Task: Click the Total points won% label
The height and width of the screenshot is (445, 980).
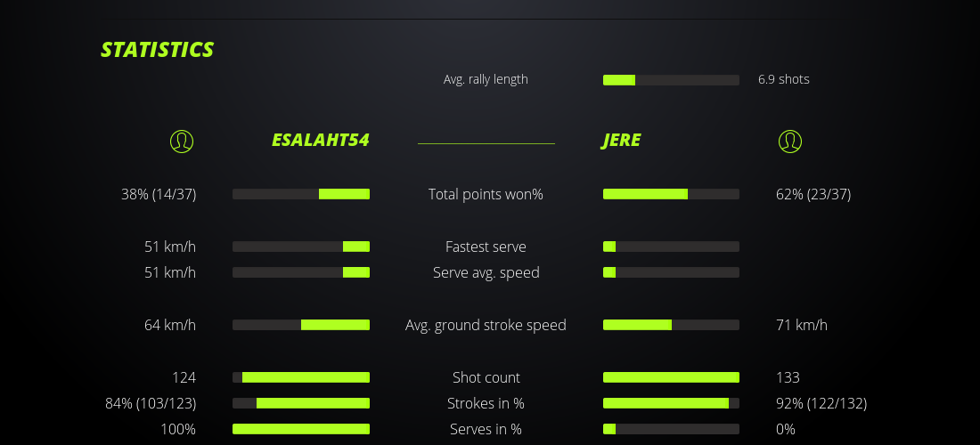Action: (486, 194)
